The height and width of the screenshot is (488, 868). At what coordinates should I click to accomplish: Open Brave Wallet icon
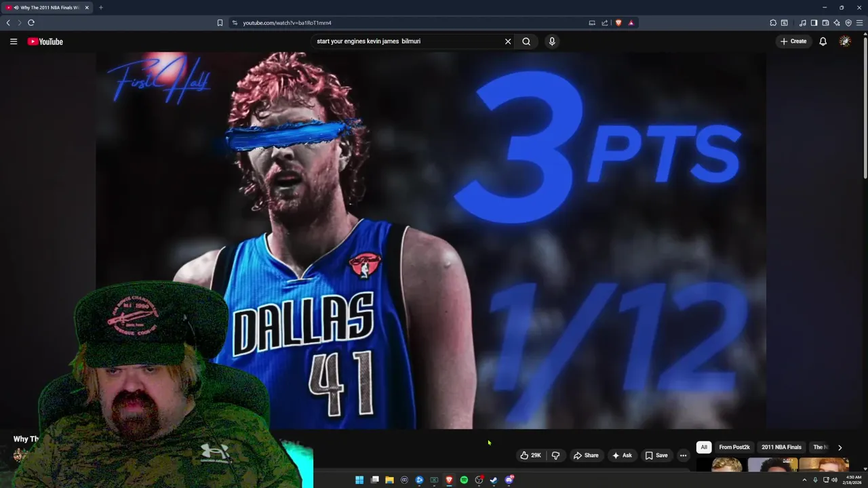(x=825, y=22)
